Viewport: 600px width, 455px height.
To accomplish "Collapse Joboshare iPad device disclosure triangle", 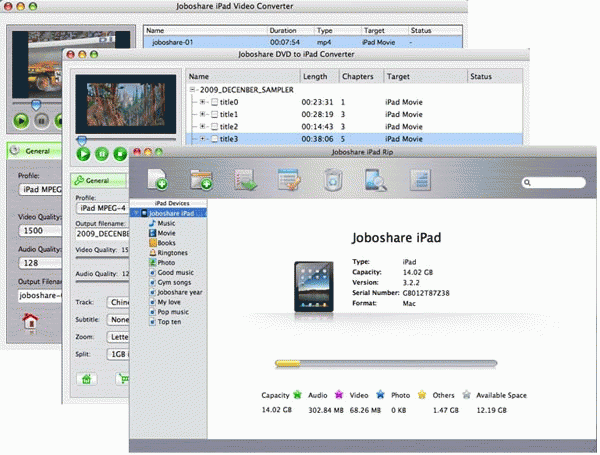I will click(x=136, y=213).
